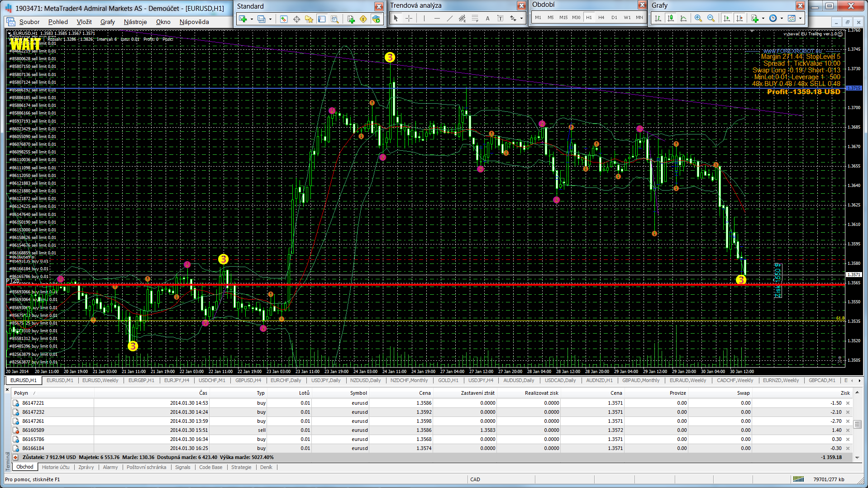This screenshot has width=868, height=488.
Task: Set the timeframe to D1
Action: coord(614,18)
